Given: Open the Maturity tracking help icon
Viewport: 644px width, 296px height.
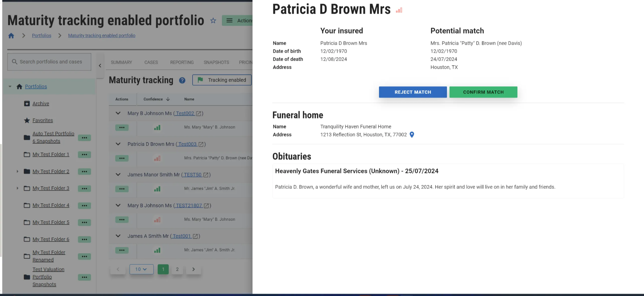Looking at the screenshot, I should tap(182, 80).
